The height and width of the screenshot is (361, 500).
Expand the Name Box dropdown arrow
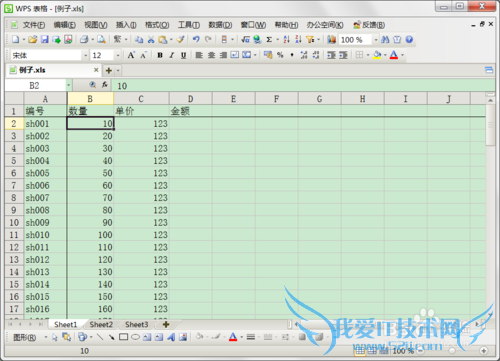click(x=68, y=85)
